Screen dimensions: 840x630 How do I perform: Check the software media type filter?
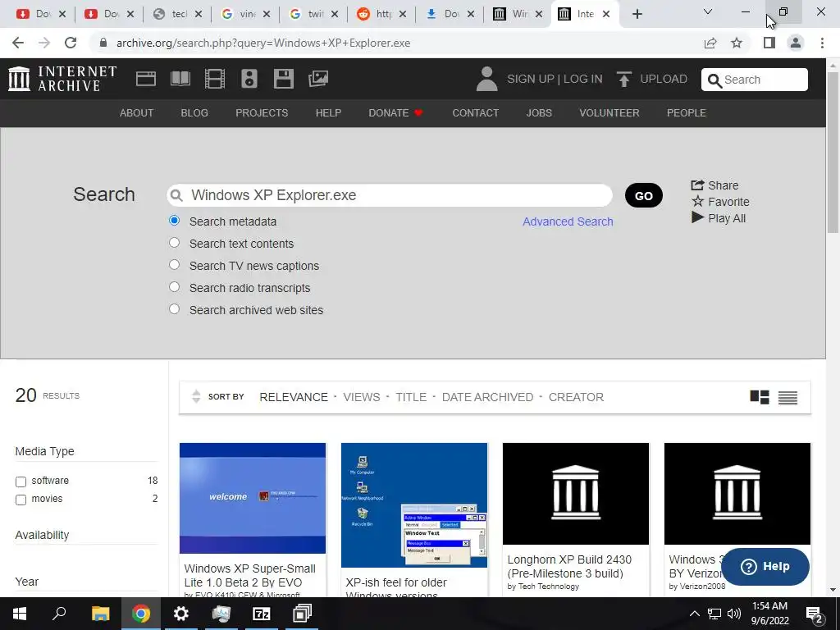click(x=21, y=482)
